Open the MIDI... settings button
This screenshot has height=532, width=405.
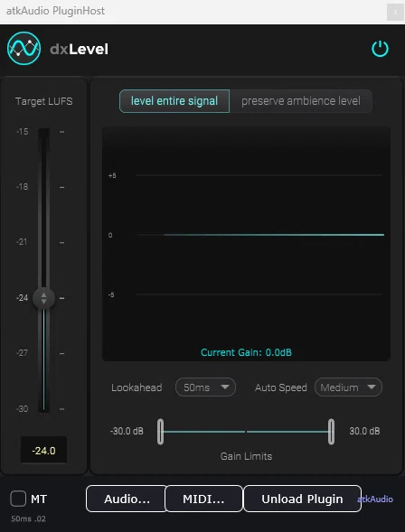click(203, 499)
